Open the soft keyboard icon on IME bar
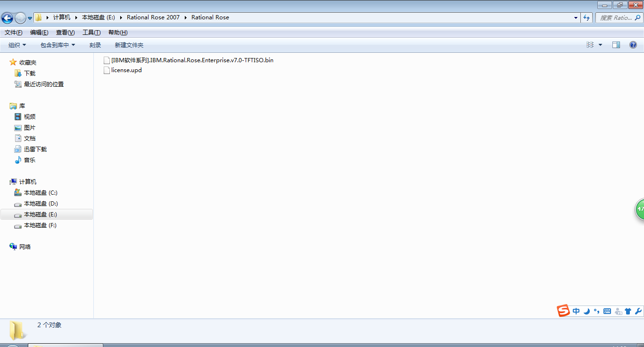Screen dimensions: 644x347 point(607,311)
